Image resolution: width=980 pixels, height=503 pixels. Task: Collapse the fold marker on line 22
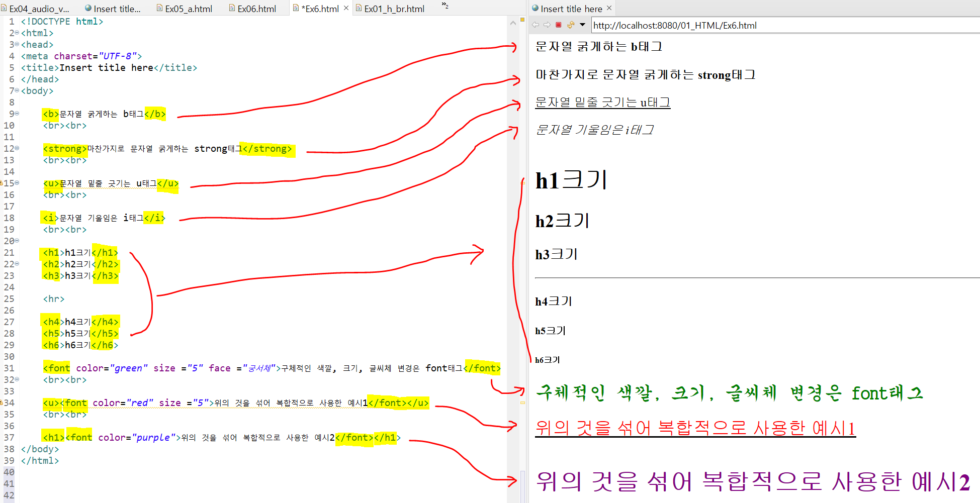(17, 264)
